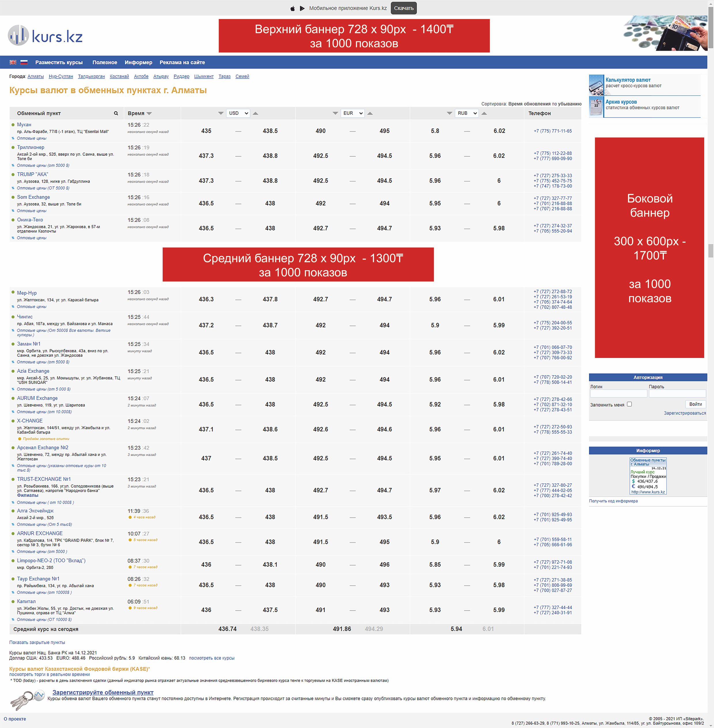Open the Реклама на сайте menu item

[x=182, y=63]
